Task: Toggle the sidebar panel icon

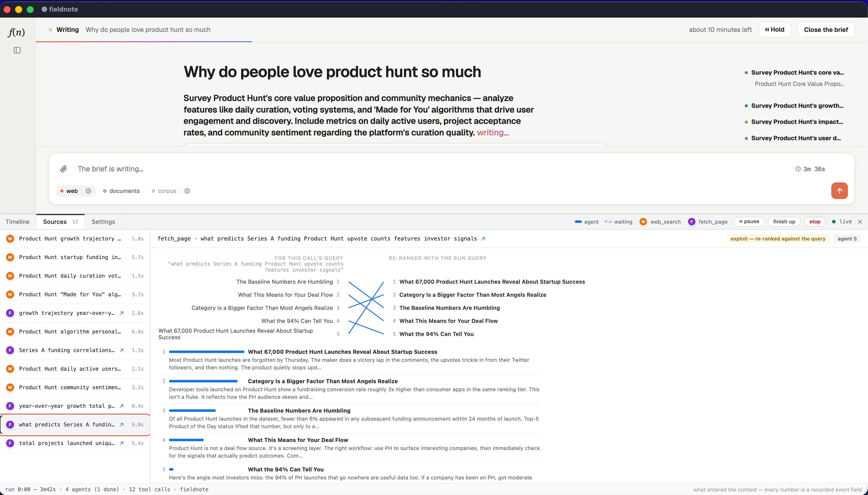Action: tap(17, 50)
